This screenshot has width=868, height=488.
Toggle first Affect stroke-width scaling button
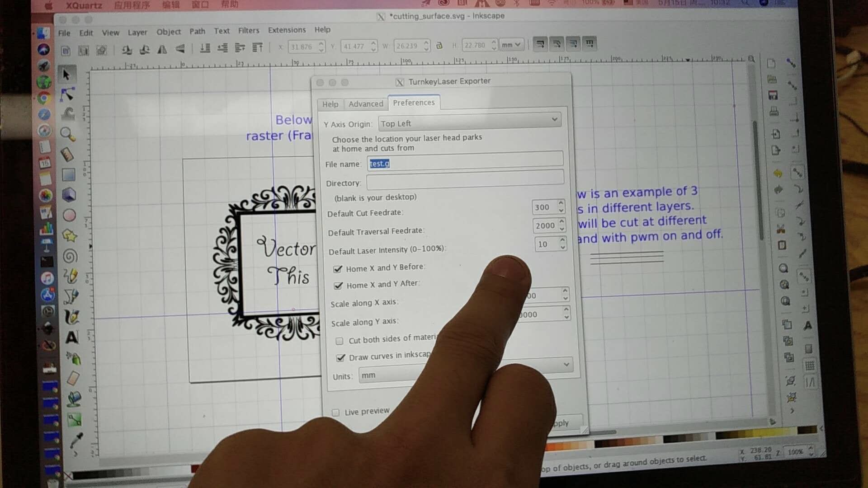[540, 44]
